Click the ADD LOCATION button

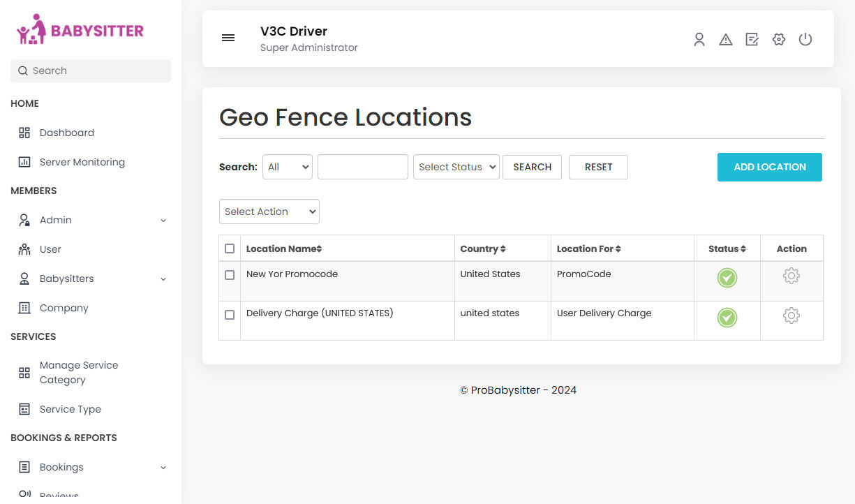pos(769,167)
